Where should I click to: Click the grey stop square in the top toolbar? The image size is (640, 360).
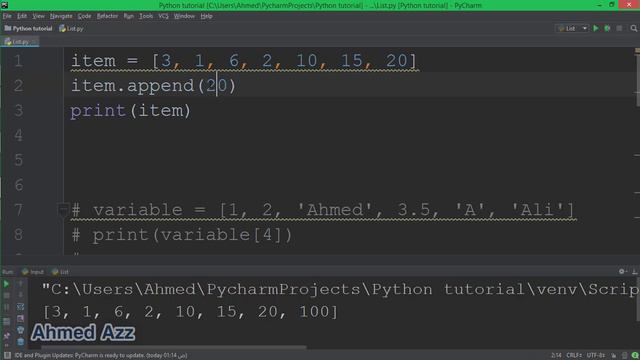[619, 28]
